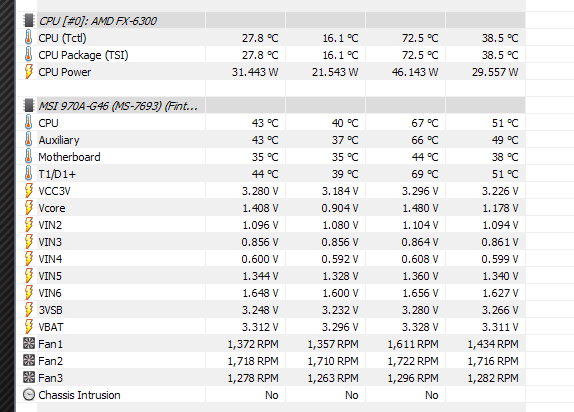Select the VBAT value '3.312 V'
The image size is (574, 412).
pos(260,327)
